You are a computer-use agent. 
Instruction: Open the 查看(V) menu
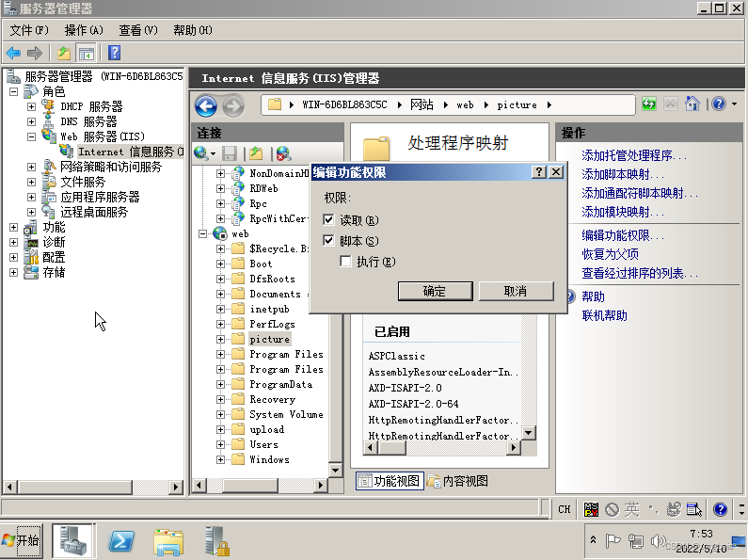[x=138, y=30]
